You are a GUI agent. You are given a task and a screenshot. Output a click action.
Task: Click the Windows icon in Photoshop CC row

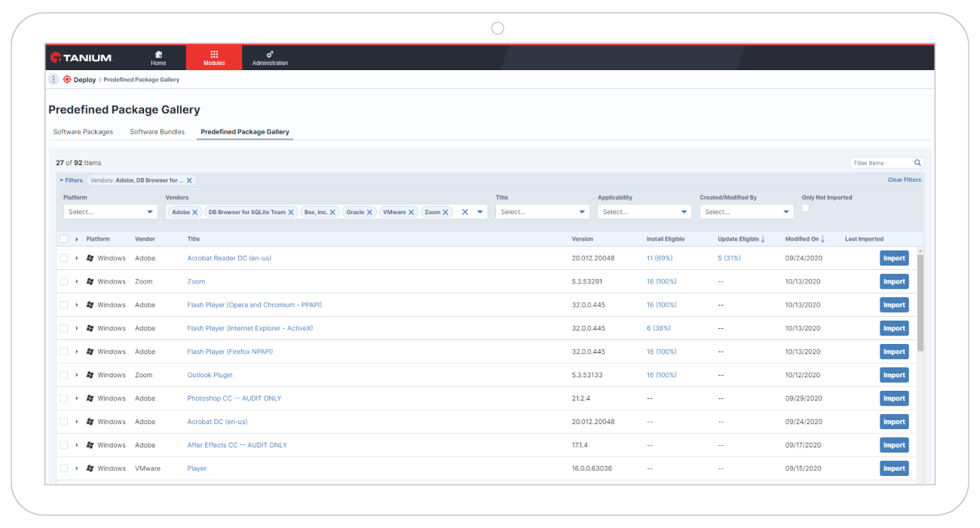90,398
